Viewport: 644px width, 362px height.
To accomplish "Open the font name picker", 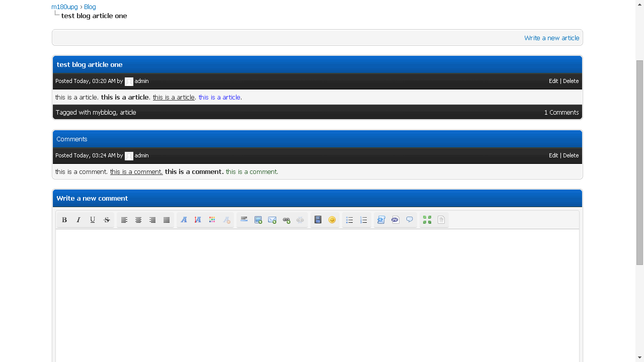I will tap(184, 220).
